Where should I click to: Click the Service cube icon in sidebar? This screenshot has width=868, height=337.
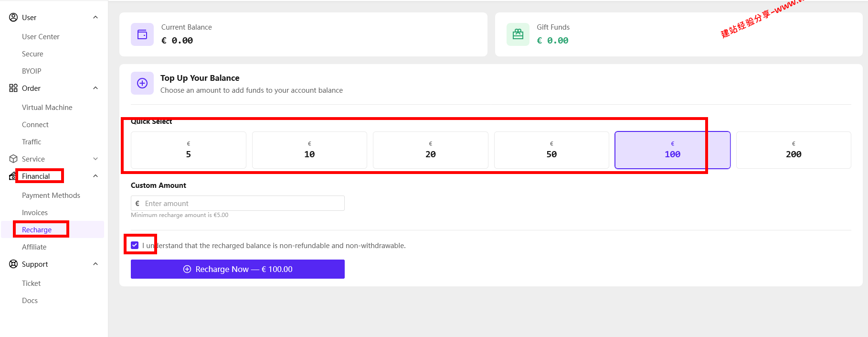coord(13,159)
